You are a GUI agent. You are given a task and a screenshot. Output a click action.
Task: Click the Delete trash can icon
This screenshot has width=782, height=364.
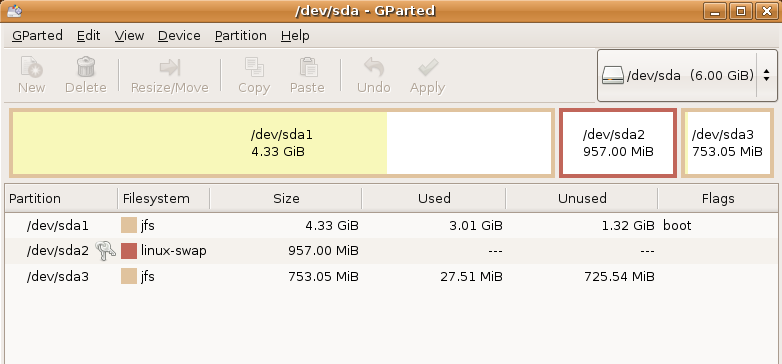tap(86, 67)
